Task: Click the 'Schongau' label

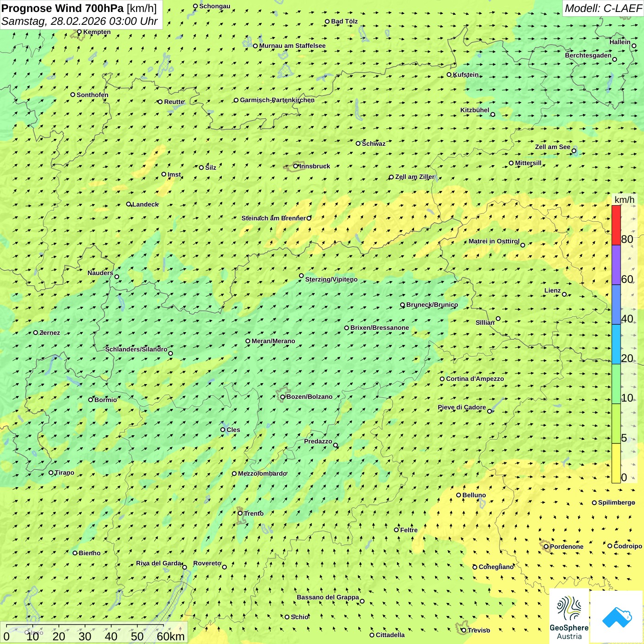Action: click(215, 6)
